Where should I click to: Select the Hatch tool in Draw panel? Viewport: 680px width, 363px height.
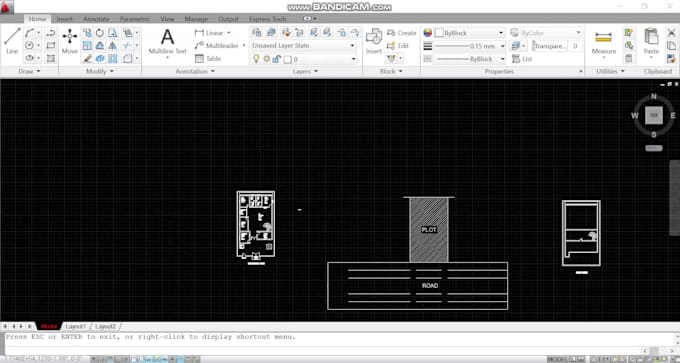click(51, 58)
